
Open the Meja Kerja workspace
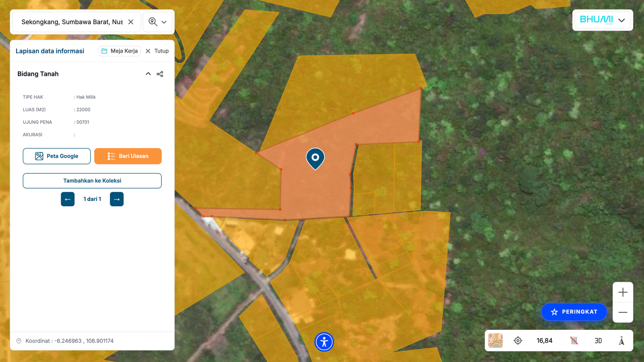pos(120,51)
